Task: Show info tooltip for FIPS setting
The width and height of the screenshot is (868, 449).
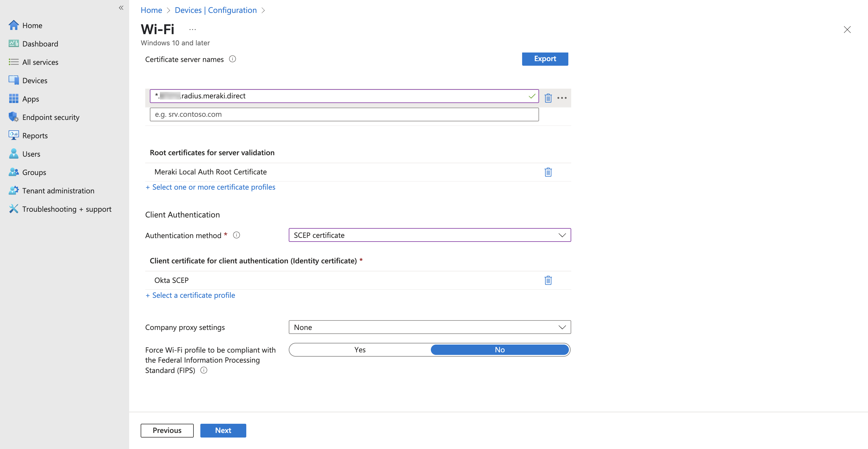Action: (204, 370)
